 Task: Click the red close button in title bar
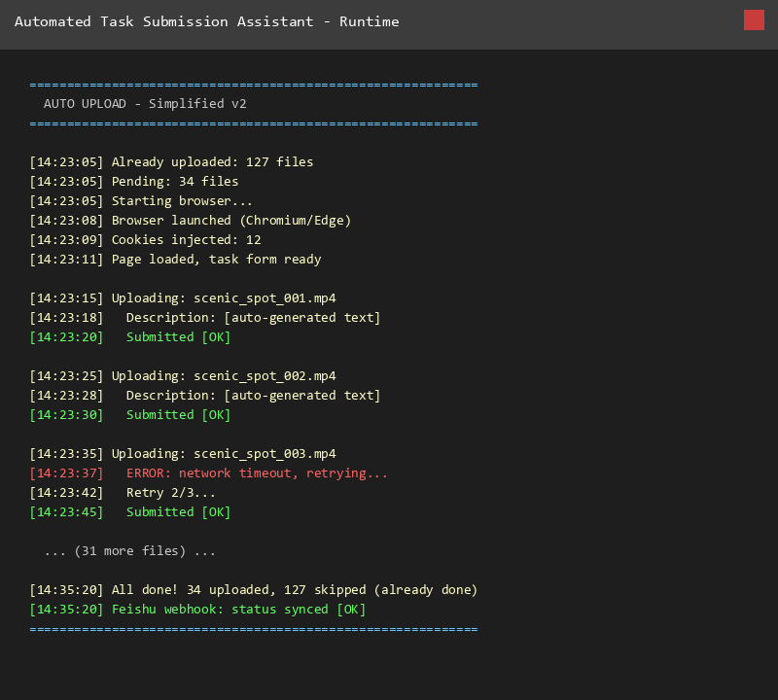coord(754,20)
